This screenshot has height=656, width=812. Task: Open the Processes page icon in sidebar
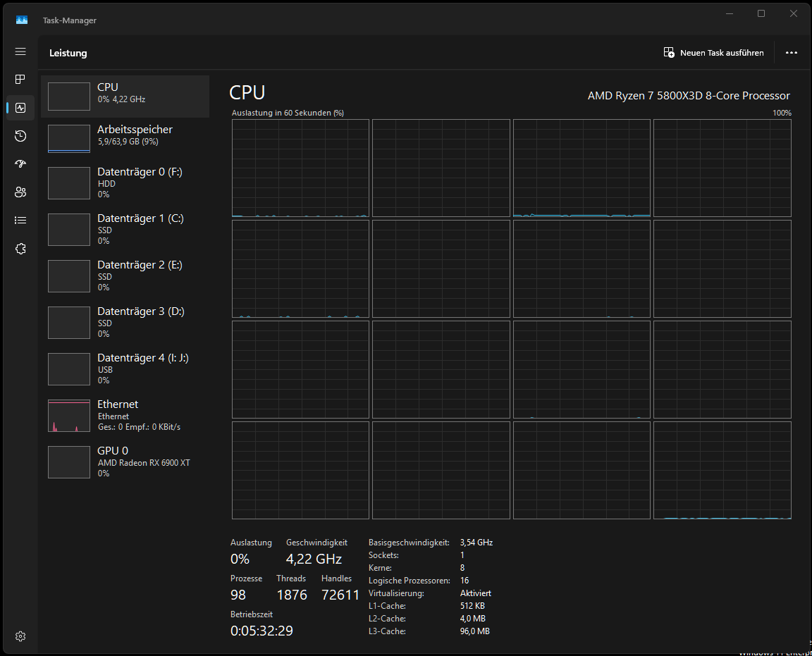point(20,79)
